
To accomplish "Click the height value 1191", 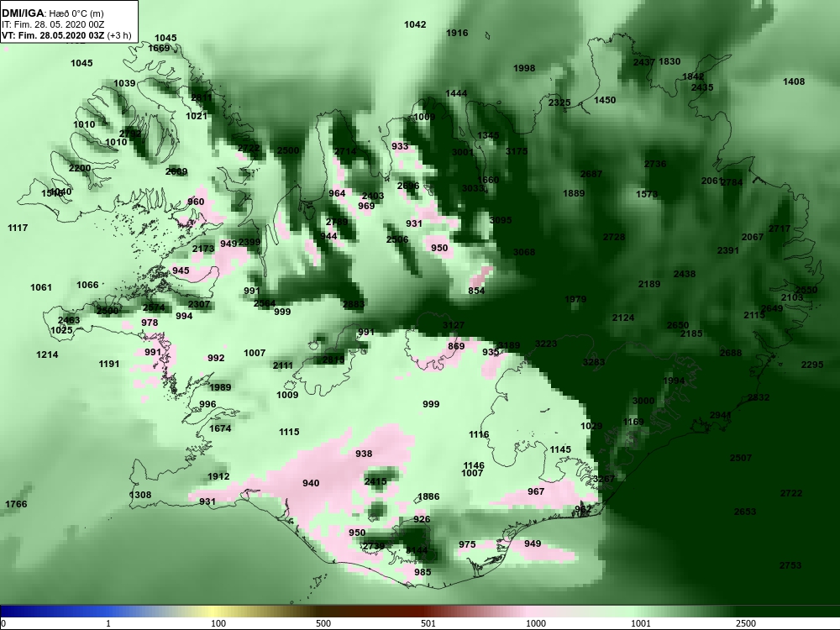I will (x=108, y=365).
